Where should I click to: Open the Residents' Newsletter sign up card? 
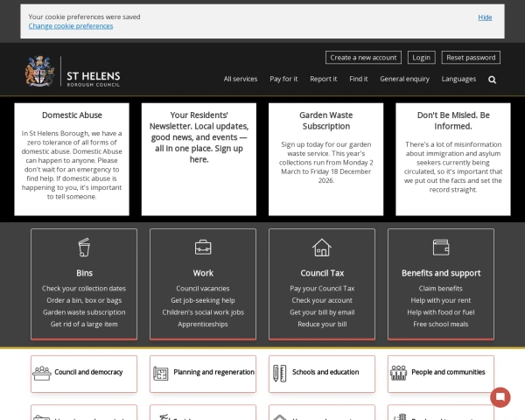pyautogui.click(x=199, y=159)
